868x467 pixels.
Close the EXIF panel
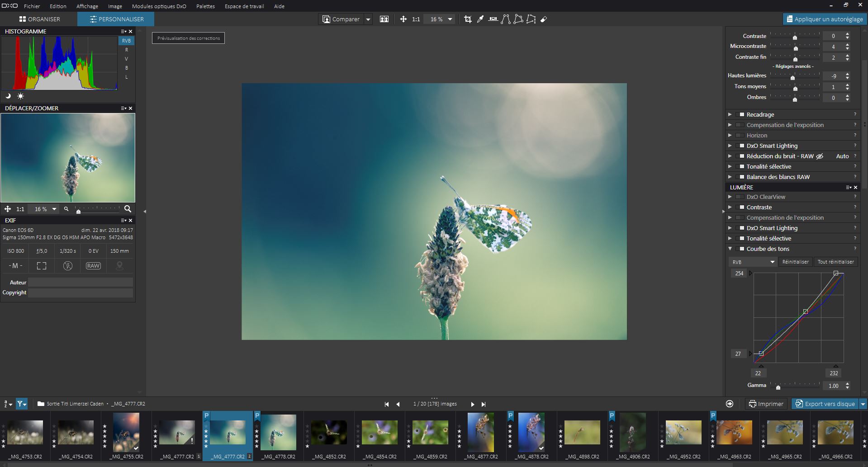click(x=131, y=220)
